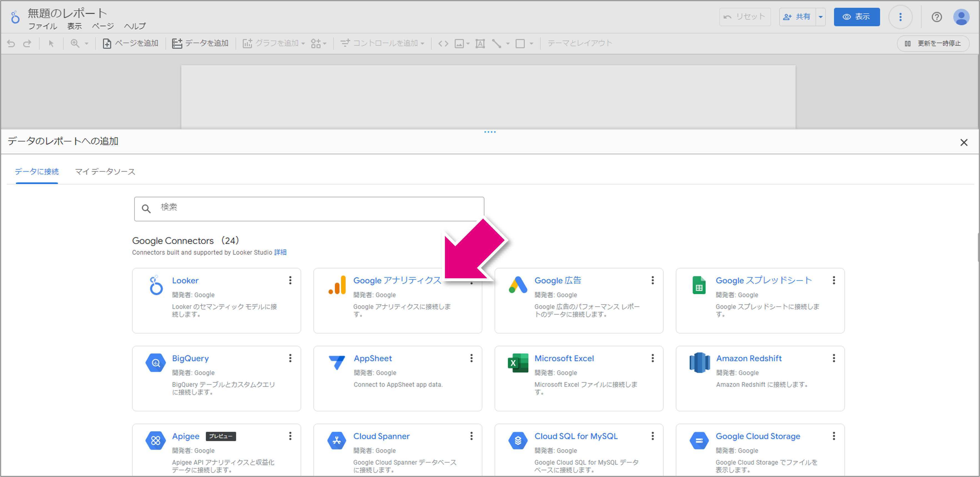The height and width of the screenshot is (477, 980).
Task: Click the 無題のレポート report title
Action: 67,13
